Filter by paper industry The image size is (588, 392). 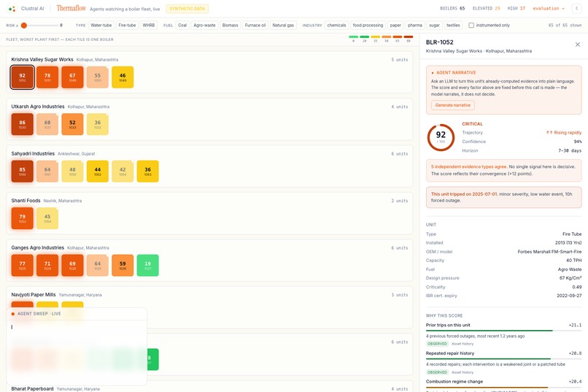[395, 26]
